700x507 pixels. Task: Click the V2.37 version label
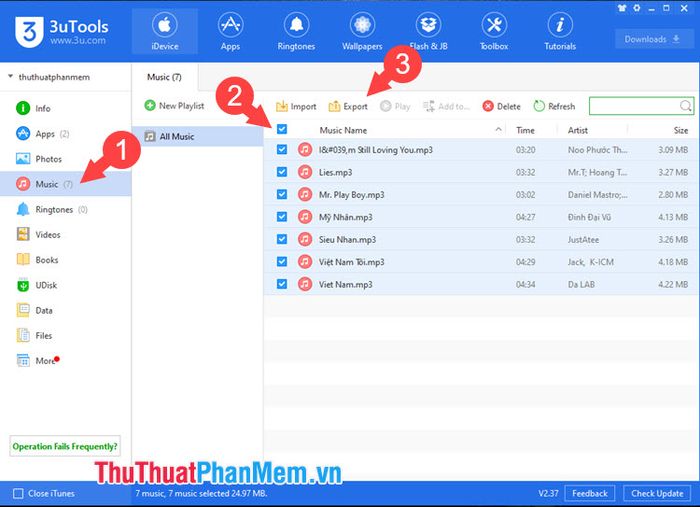coord(548,493)
